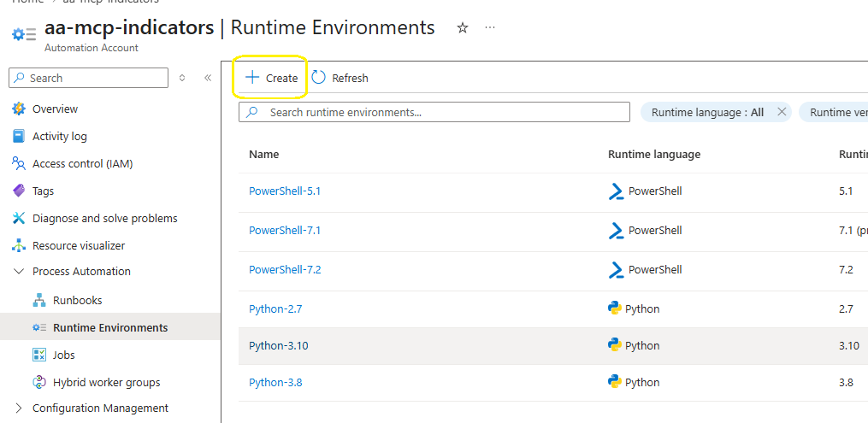This screenshot has width=868, height=423.
Task: Click the PowerShell icon in PowerShell-7.2 row
Action: tap(616, 270)
